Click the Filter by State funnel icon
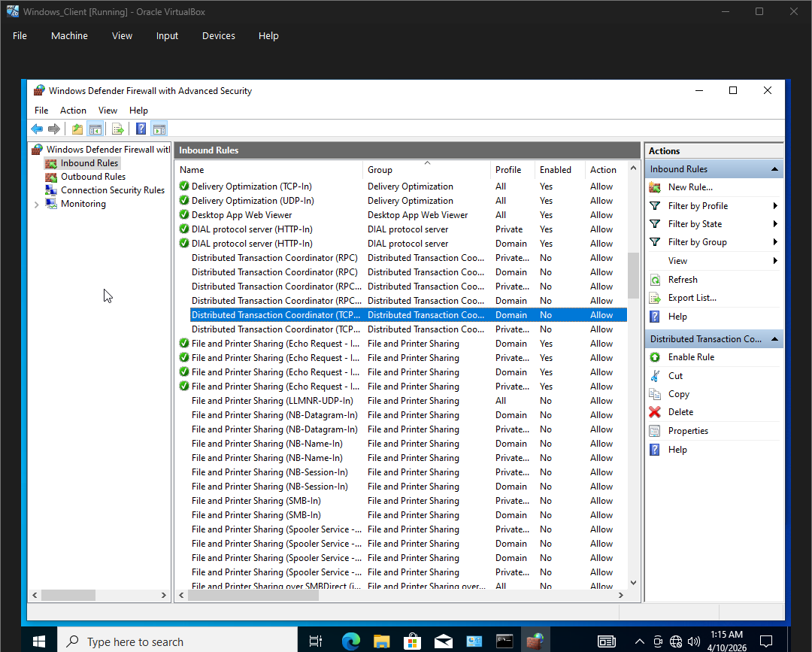Image resolution: width=812 pixels, height=652 pixels. (x=655, y=224)
